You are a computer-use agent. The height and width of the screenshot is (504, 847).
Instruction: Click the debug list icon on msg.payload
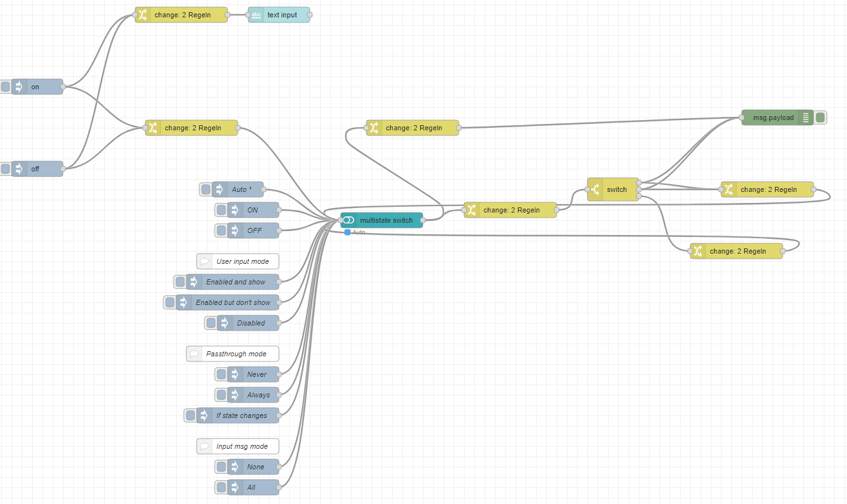point(806,117)
